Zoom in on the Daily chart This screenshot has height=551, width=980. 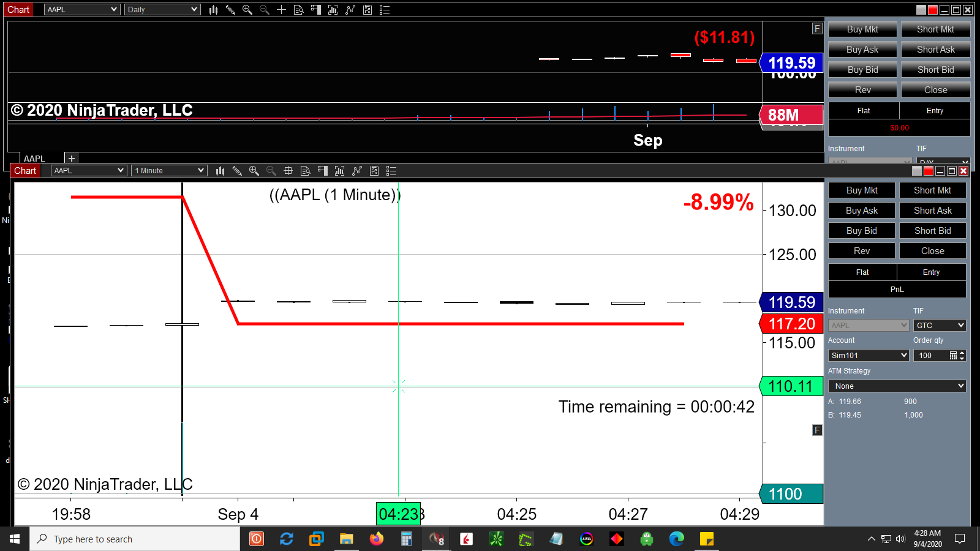pyautogui.click(x=247, y=10)
